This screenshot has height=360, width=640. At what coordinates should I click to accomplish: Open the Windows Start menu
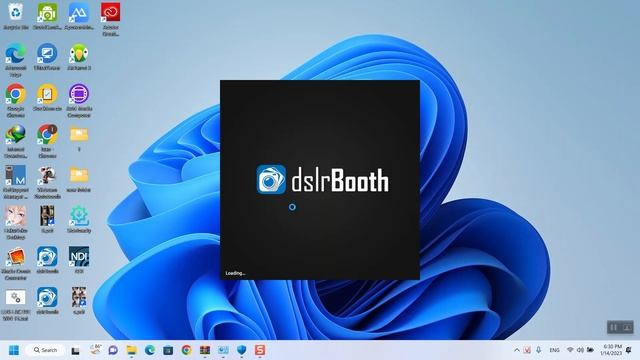pos(14,350)
